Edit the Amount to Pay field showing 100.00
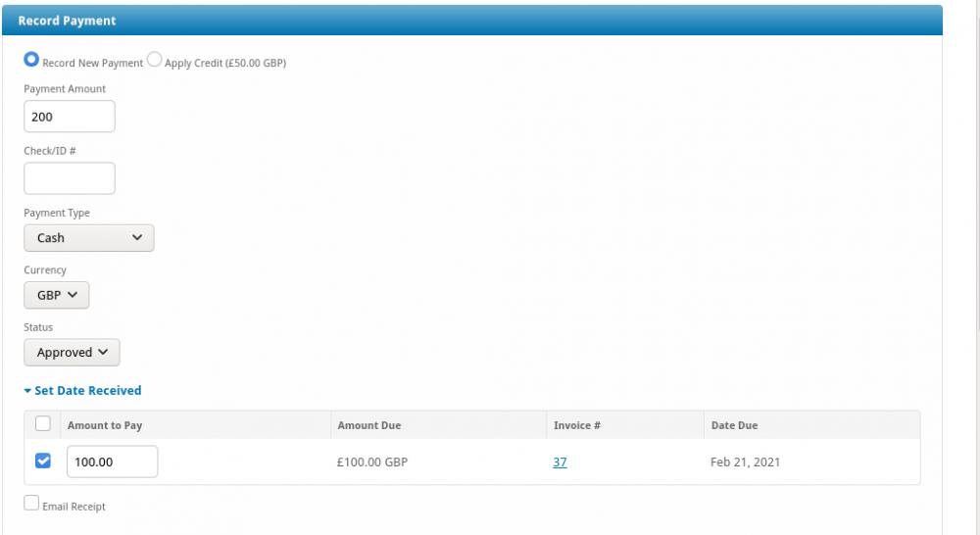 [x=113, y=462]
